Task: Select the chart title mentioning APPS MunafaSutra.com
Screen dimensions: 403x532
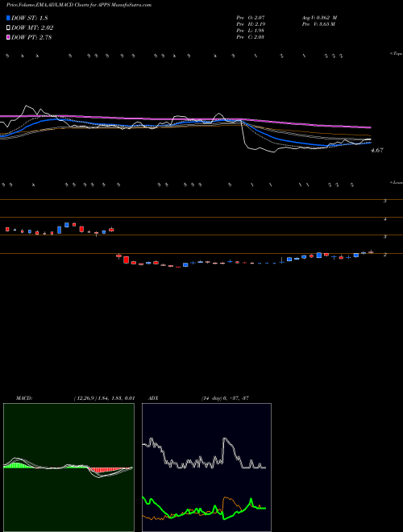Action: click(x=79, y=5)
